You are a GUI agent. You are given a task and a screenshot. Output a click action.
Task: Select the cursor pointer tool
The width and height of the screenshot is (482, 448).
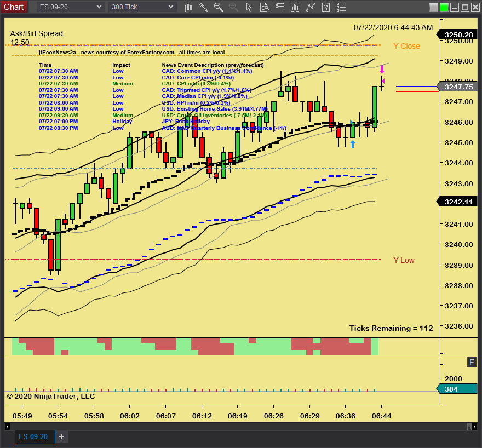249,7
